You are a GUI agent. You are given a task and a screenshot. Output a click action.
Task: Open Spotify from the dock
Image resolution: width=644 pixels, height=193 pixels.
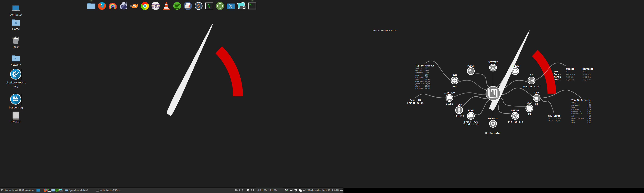pyautogui.click(x=177, y=6)
